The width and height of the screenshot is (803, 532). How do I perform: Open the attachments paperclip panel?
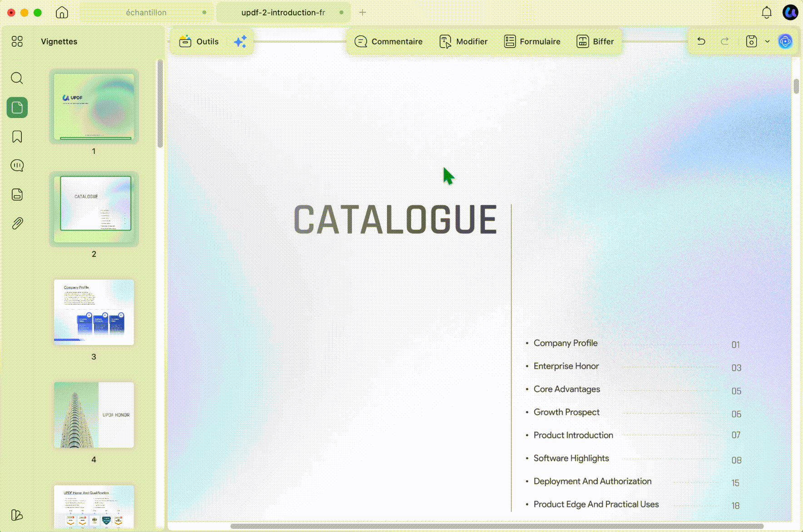(x=17, y=223)
